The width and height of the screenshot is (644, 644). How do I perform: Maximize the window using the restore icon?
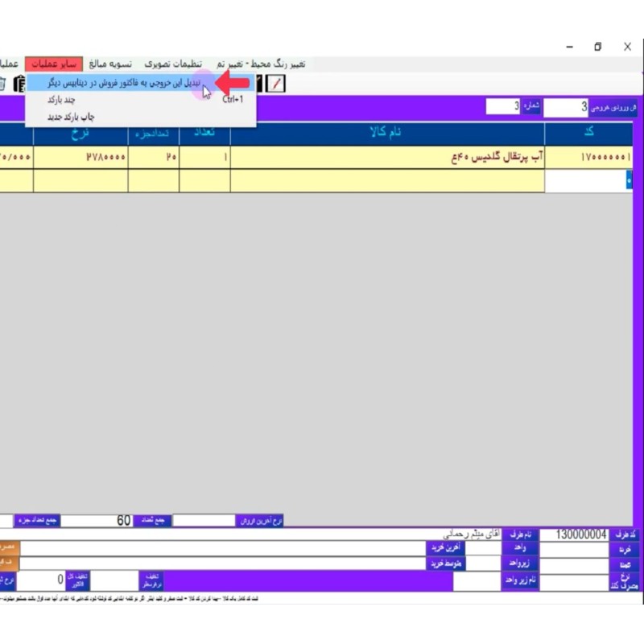pos(597,47)
